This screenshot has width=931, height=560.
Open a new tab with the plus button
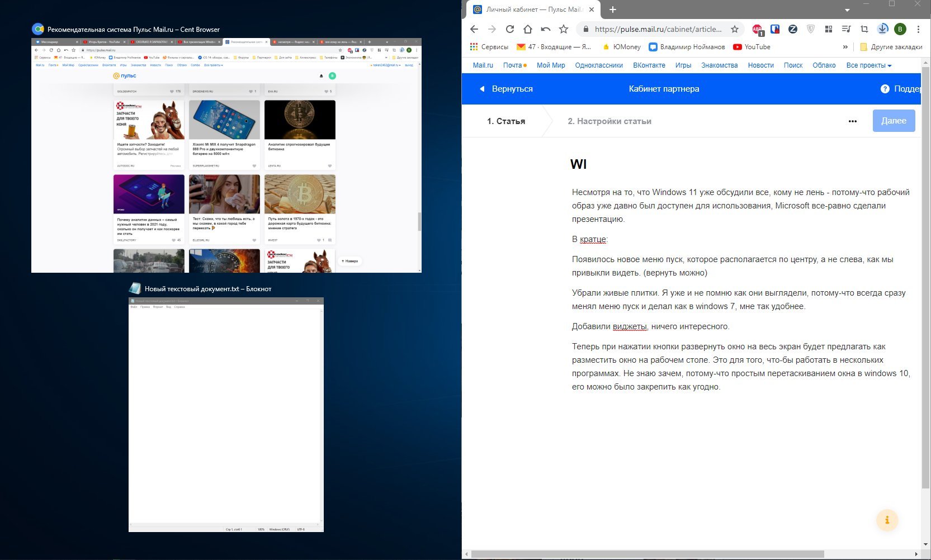(x=613, y=10)
